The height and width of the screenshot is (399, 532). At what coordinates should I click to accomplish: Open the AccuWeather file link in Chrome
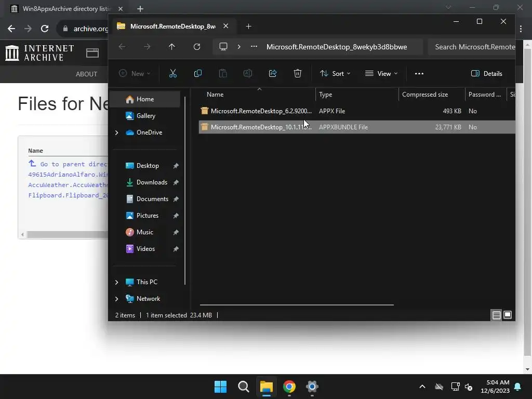pos(68,185)
